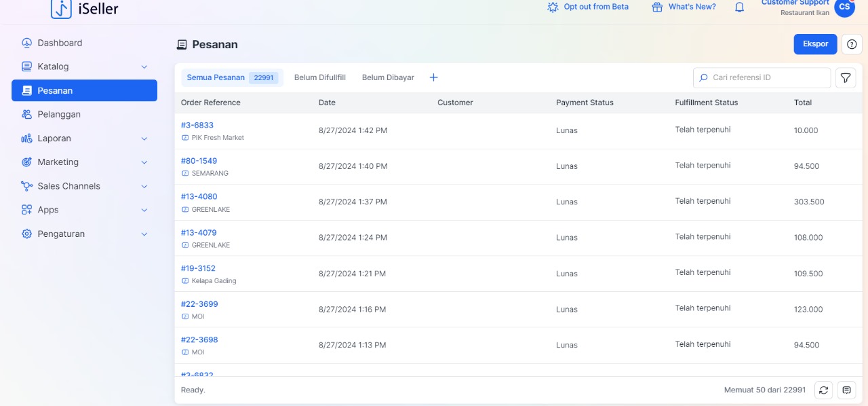Click the Laporan chart icon
The image size is (868, 406).
pos(26,139)
